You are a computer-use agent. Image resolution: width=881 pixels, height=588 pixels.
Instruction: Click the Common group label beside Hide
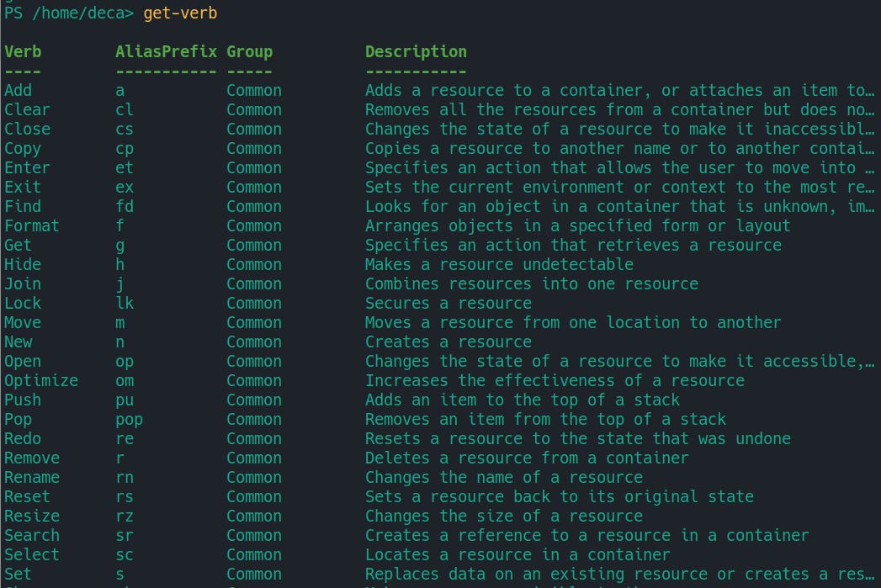[254, 264]
